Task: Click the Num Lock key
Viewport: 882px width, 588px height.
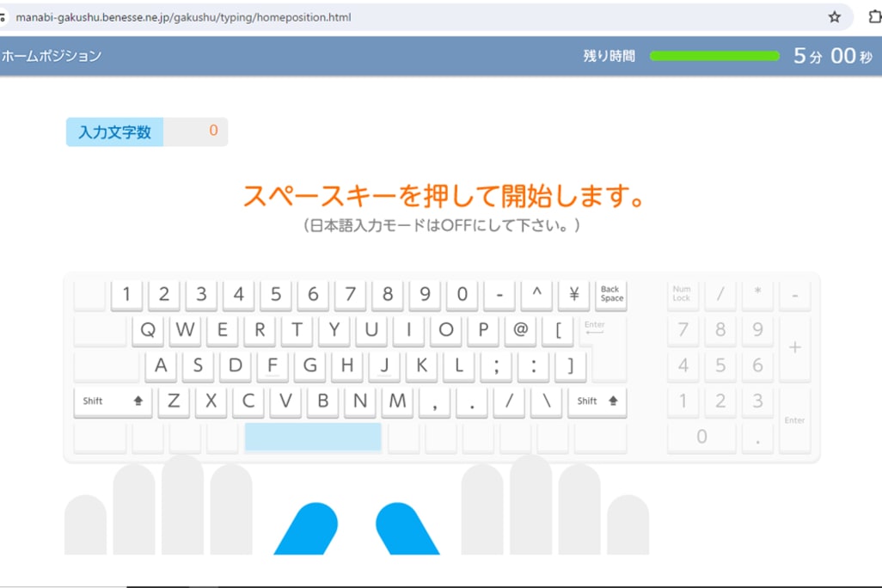Action: point(682,295)
